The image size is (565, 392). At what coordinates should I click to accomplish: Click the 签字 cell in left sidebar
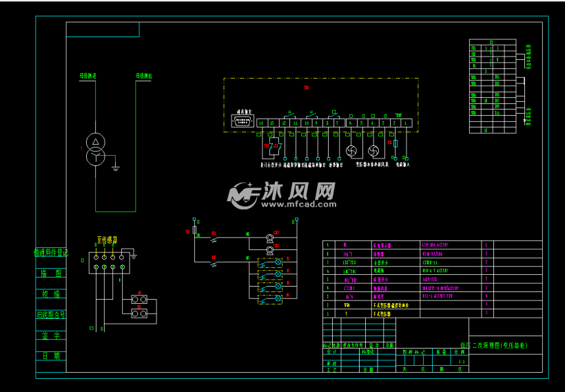(51, 336)
